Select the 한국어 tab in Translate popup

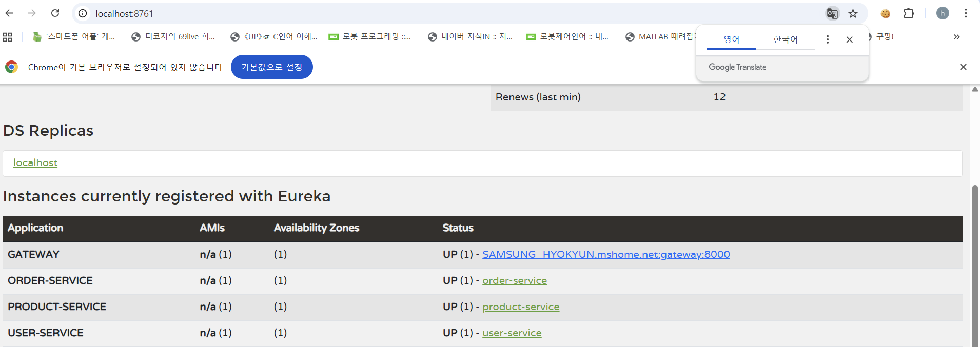(786, 39)
